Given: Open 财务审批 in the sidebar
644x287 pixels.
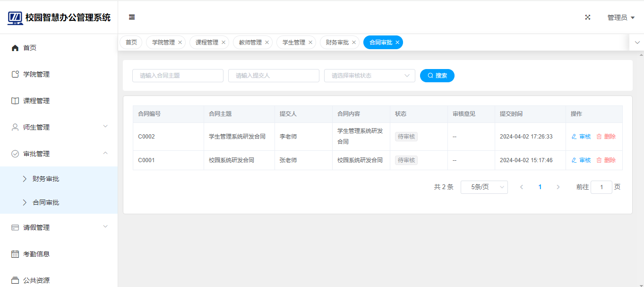Looking at the screenshot, I should tap(46, 179).
